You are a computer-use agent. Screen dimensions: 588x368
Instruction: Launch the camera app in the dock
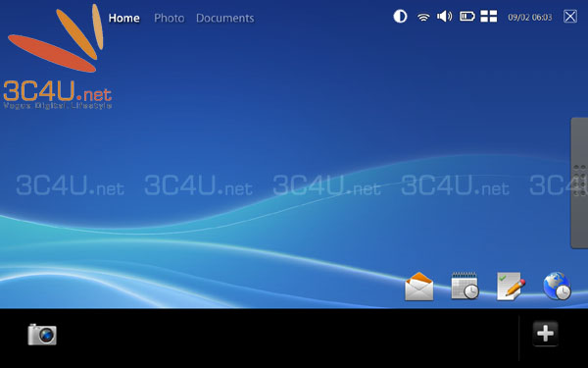click(x=42, y=335)
